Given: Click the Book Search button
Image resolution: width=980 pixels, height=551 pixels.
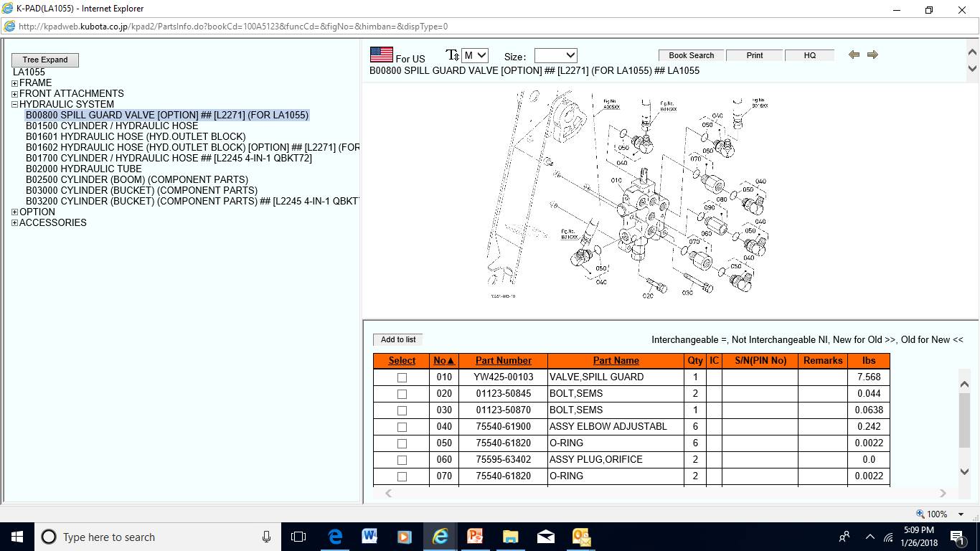Looking at the screenshot, I should (x=692, y=55).
